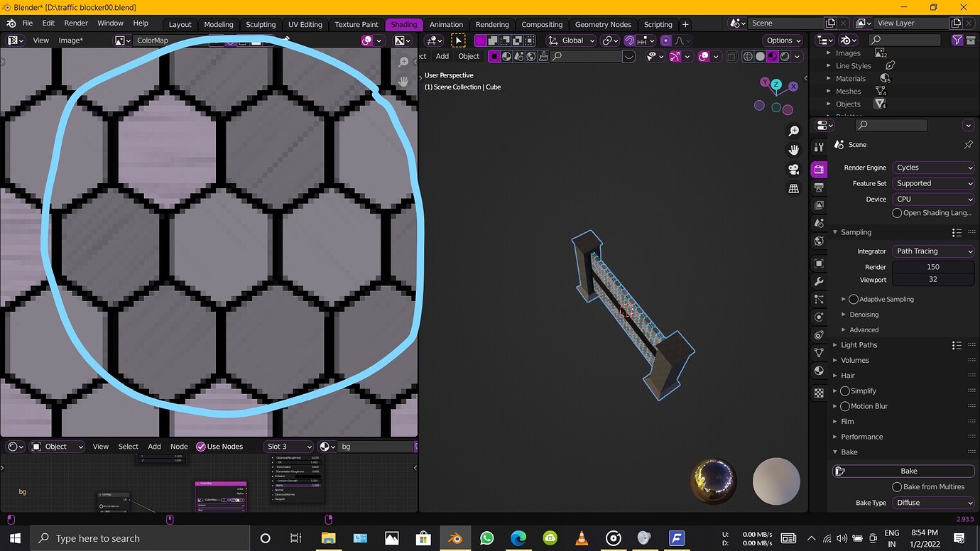Screen dimensions: 980x551
Task: Select the Output Properties printer icon
Action: pyautogui.click(x=819, y=187)
